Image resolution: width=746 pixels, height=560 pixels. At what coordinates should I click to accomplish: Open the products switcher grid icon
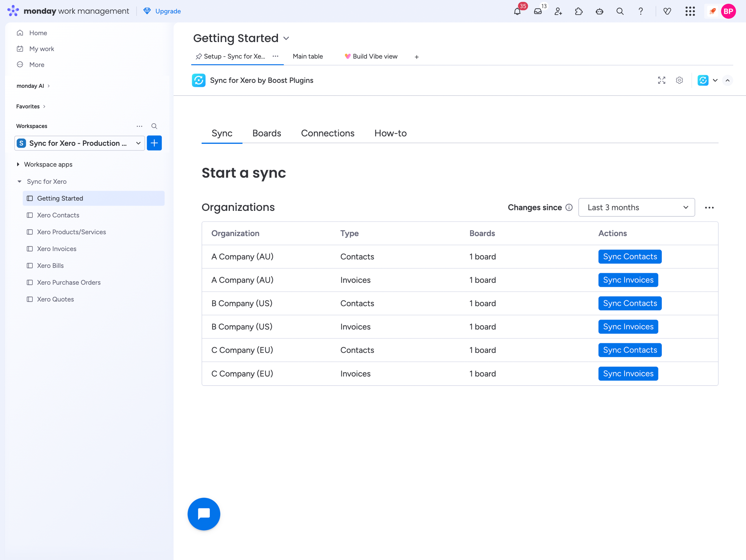click(x=690, y=12)
